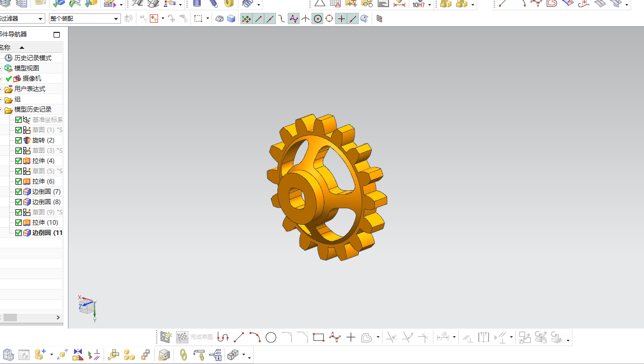
Task: Uncheck the 边倒圆 (11) feature checkbox
Action: 19,233
